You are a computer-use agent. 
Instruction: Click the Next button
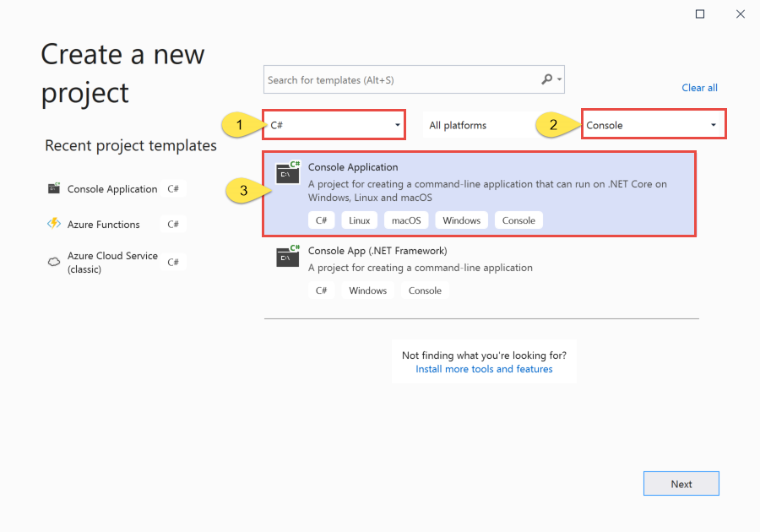[681, 484]
